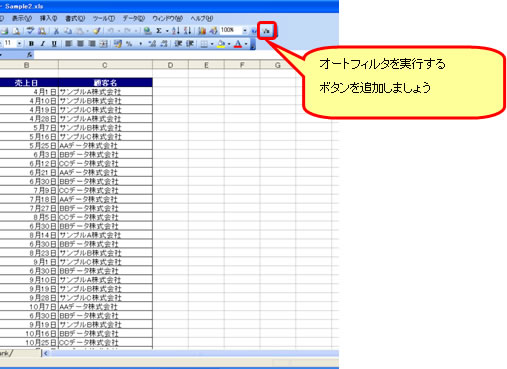The width and height of the screenshot is (507, 369).
Task: Expand formatting toolbar options chevron
Action: pos(253,44)
